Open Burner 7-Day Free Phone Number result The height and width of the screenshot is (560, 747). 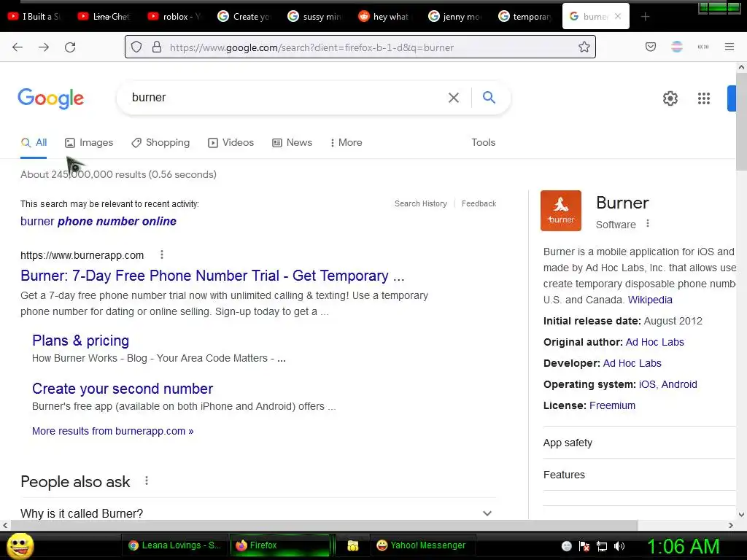pos(212,276)
